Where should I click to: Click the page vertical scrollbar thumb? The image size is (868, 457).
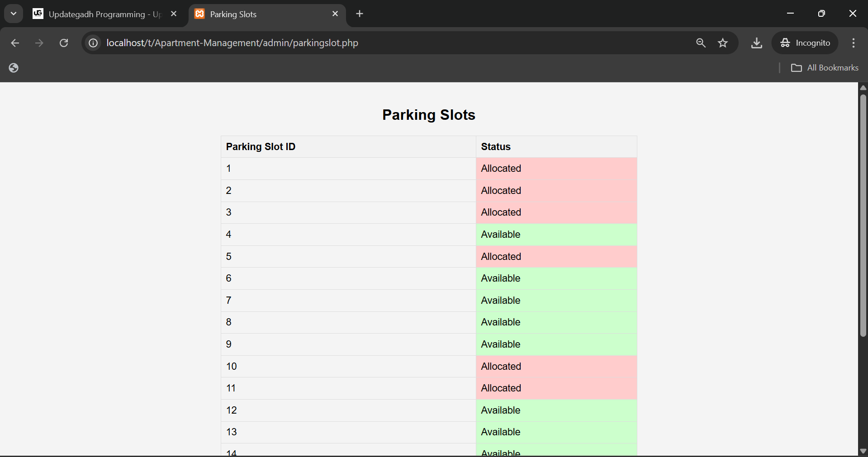(x=863, y=215)
